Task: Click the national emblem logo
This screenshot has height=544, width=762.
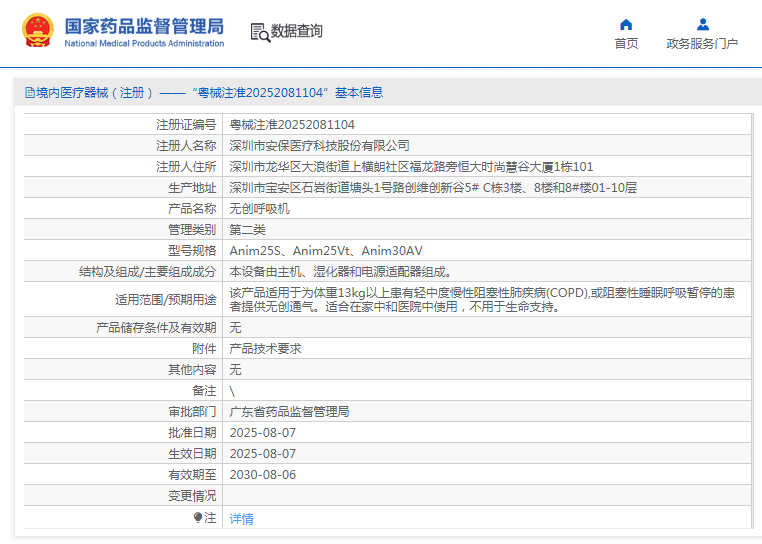Action: pos(38,31)
